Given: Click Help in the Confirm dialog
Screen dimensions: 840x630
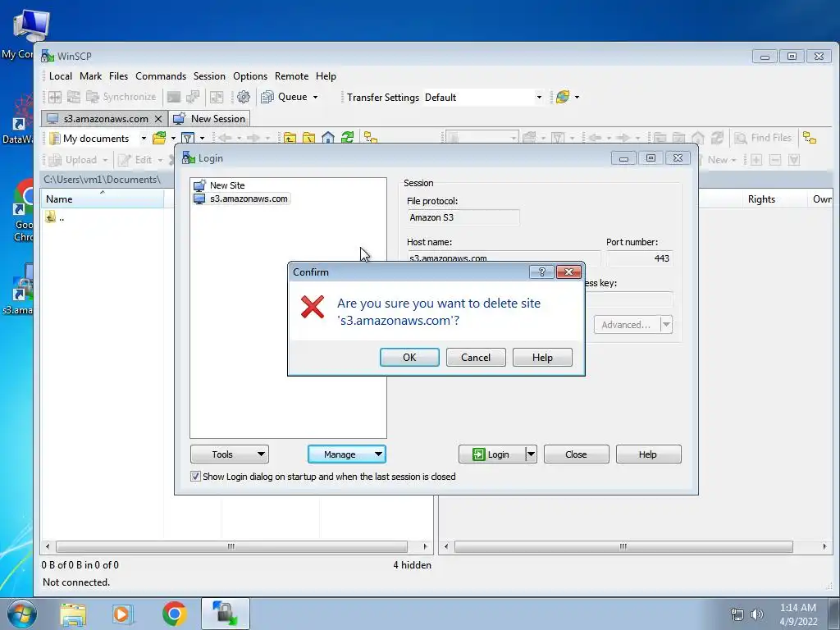Looking at the screenshot, I should coord(542,358).
